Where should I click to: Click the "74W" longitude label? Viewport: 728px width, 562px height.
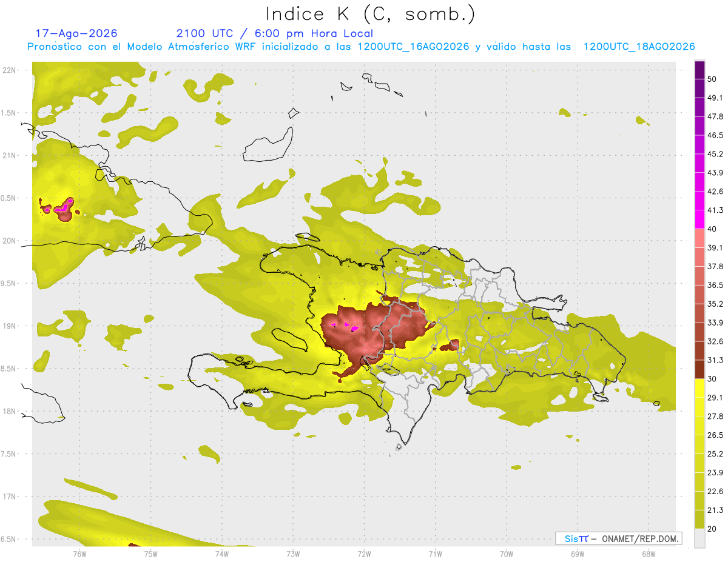(x=222, y=554)
